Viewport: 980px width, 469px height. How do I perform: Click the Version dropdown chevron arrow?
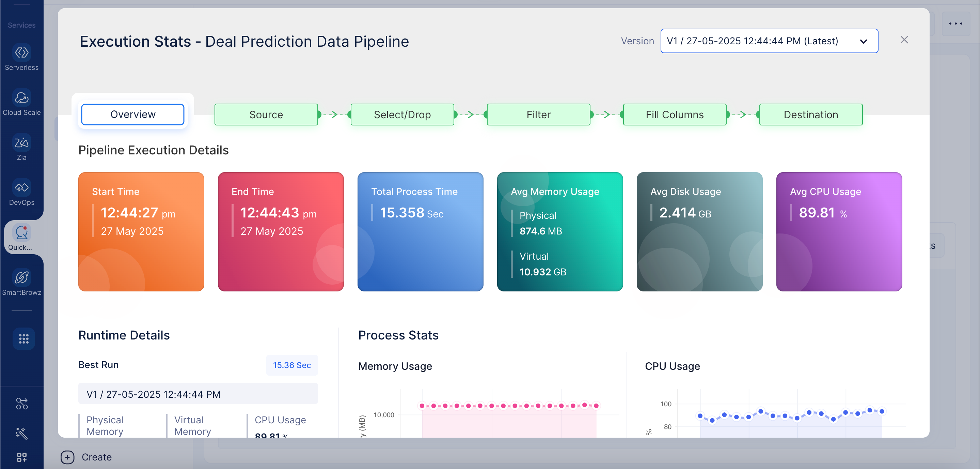pyautogui.click(x=864, y=41)
